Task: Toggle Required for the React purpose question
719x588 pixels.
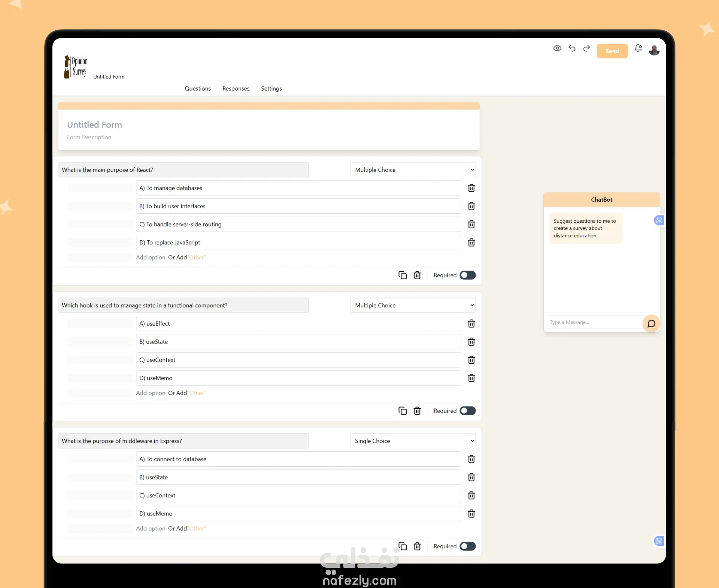Action: point(467,275)
